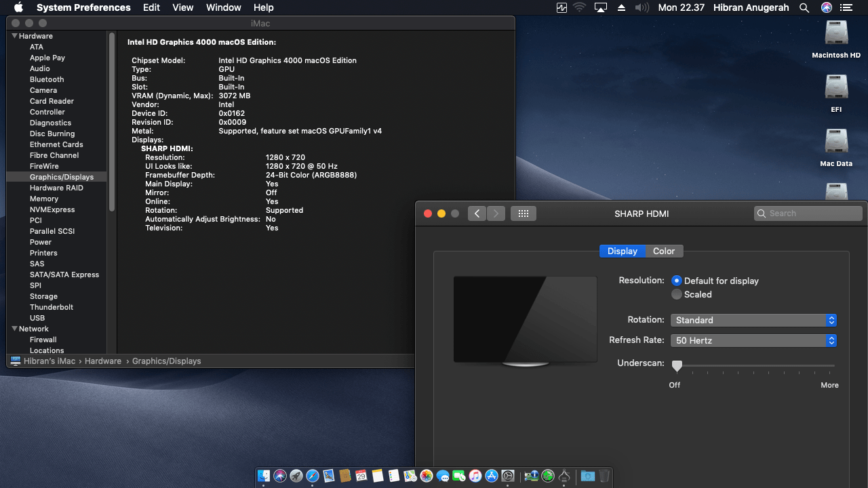Focus the System Preferences Search field
Viewport: 868px width, 488px height.
pos(808,213)
